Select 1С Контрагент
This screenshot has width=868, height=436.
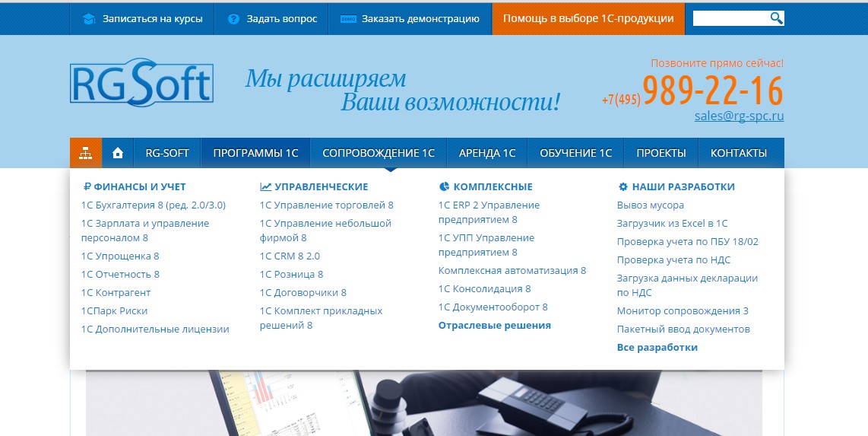(x=116, y=292)
